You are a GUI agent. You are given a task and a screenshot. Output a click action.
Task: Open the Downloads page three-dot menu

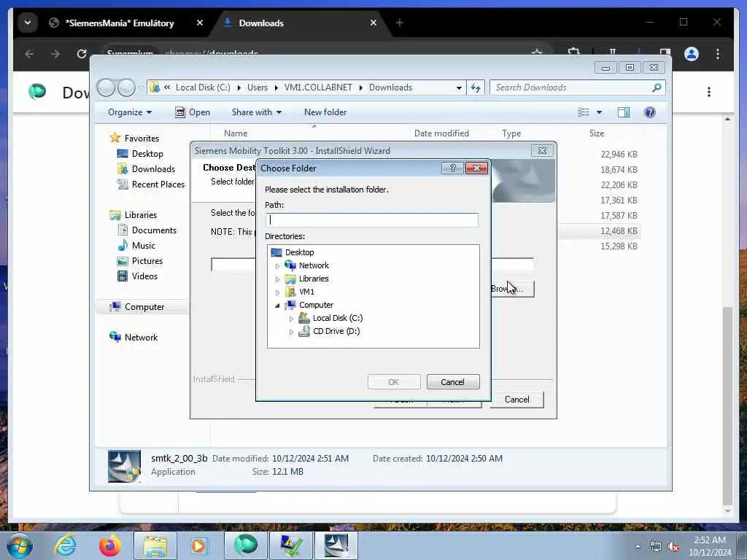pyautogui.click(x=709, y=91)
